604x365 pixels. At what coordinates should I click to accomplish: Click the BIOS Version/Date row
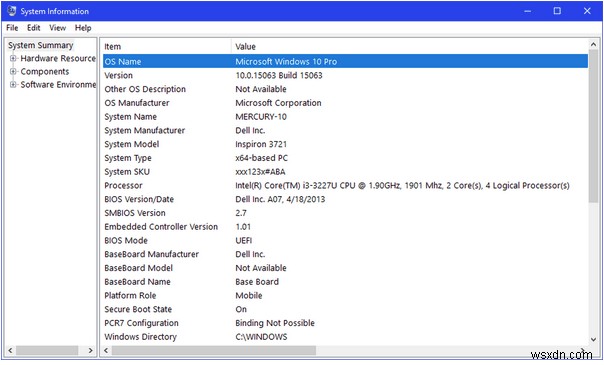point(345,199)
